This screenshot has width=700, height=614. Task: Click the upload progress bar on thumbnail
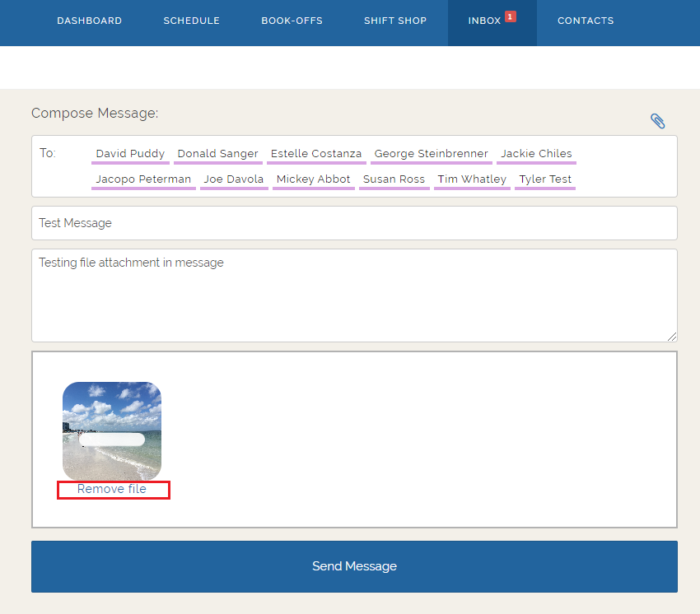112,440
